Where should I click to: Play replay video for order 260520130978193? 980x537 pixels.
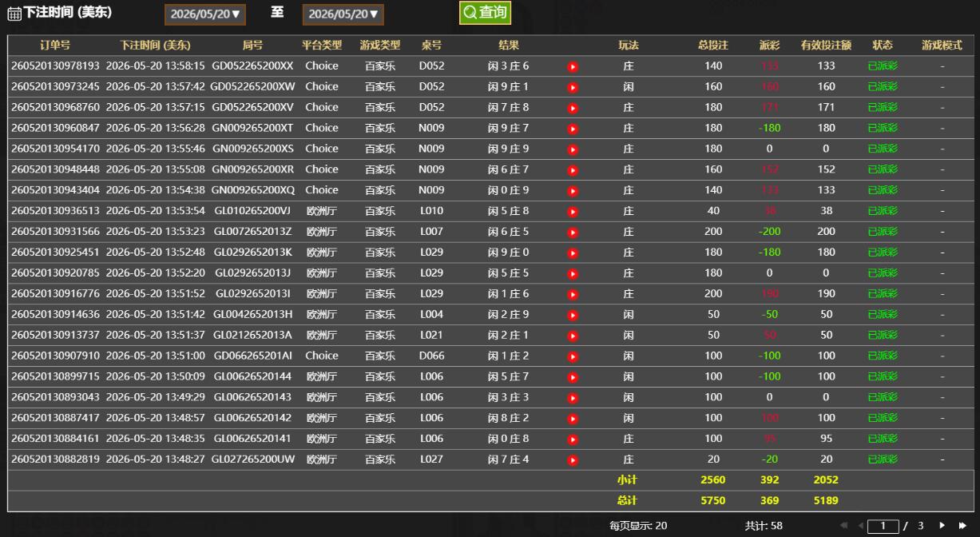click(573, 66)
